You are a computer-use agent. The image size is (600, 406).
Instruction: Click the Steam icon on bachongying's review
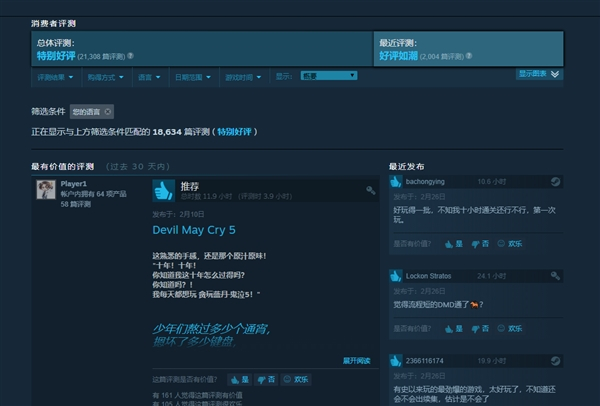pos(555,182)
